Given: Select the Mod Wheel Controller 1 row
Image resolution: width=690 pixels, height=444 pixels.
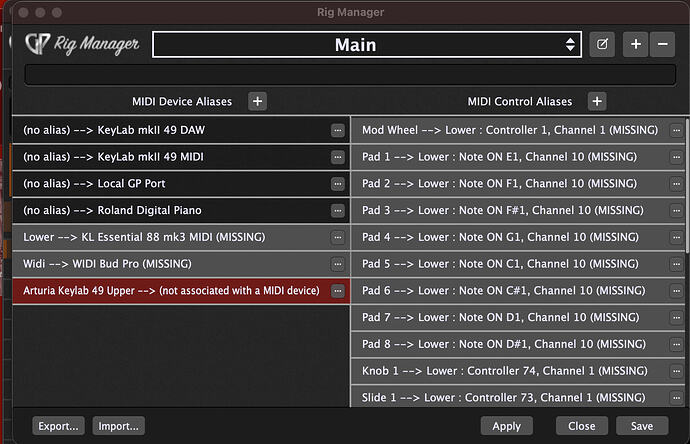Looking at the screenshot, I should [x=518, y=130].
